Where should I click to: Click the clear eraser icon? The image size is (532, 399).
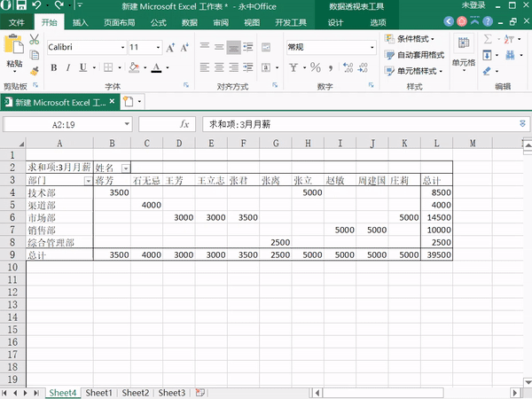[x=487, y=71]
